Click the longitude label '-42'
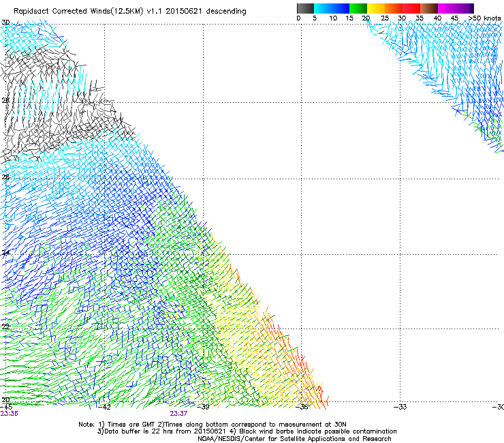This screenshot has width=504, height=443. 104,407
